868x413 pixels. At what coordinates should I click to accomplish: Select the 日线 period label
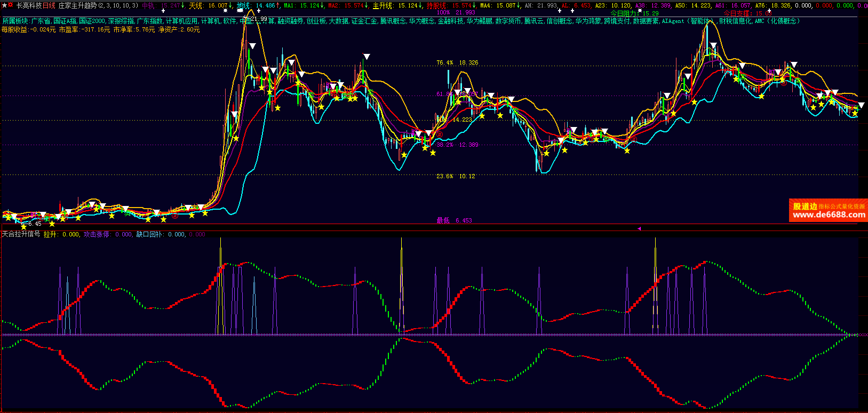click(49, 5)
